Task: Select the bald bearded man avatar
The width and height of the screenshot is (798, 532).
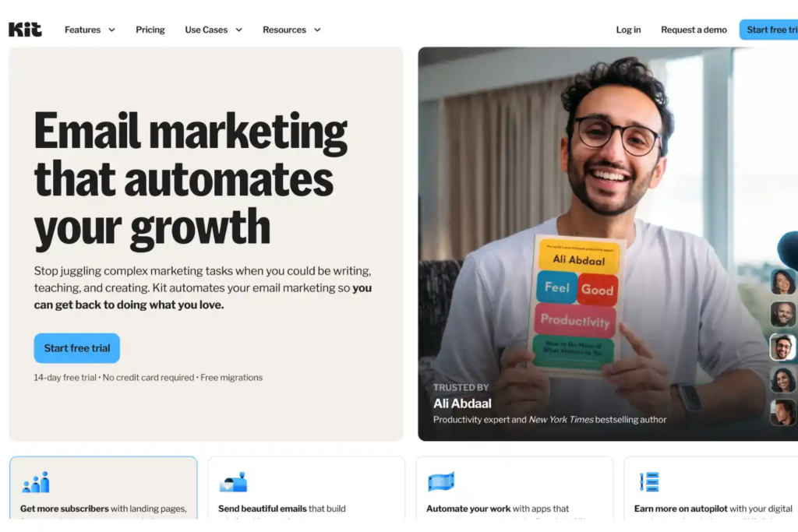Action: [x=782, y=314]
